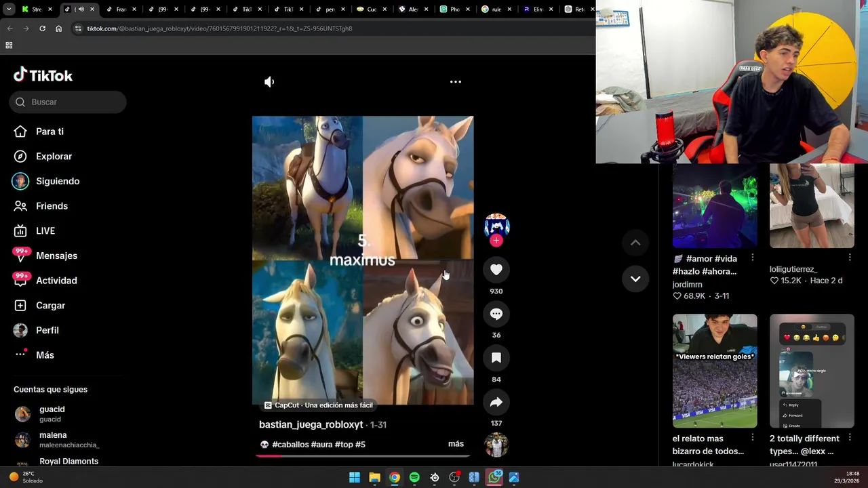Seek on the video progress bar
The image size is (868, 488).
[x=363, y=455]
